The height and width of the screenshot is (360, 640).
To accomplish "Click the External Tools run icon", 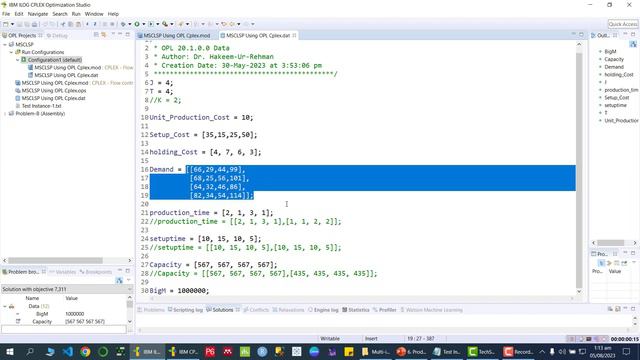I will coord(164,24).
